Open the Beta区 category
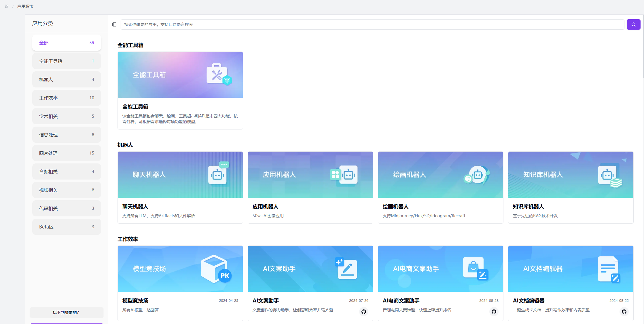 click(67, 227)
